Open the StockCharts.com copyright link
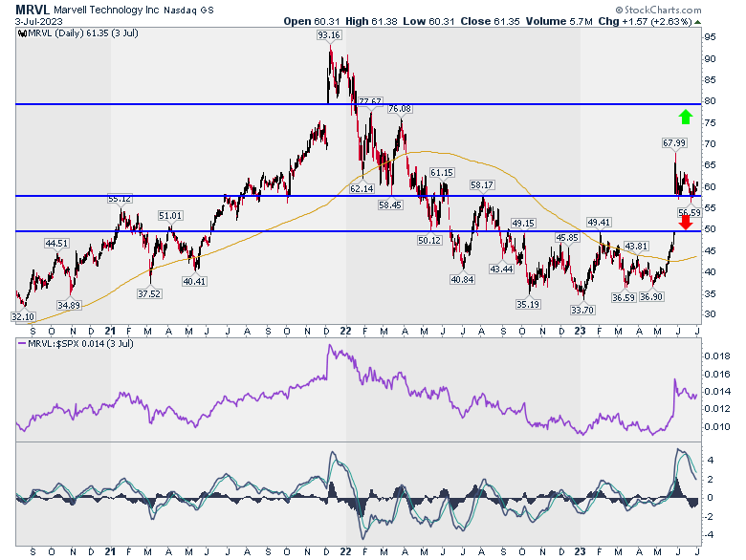This screenshot has width=746, height=560. coord(658,10)
